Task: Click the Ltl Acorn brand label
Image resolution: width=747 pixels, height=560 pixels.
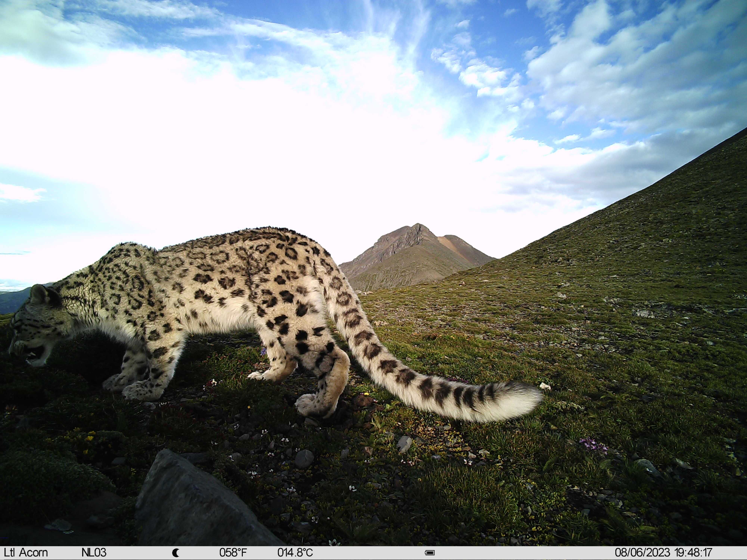Action: (26, 553)
